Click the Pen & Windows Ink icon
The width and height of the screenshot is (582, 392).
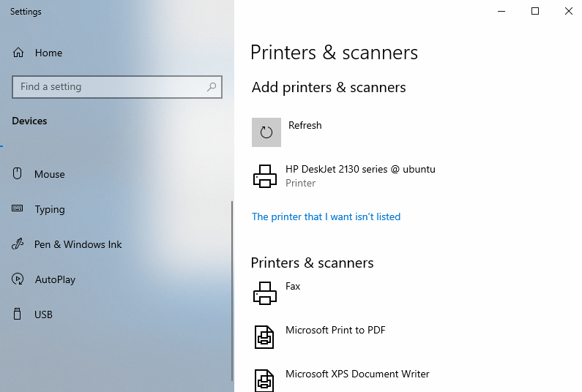[18, 244]
